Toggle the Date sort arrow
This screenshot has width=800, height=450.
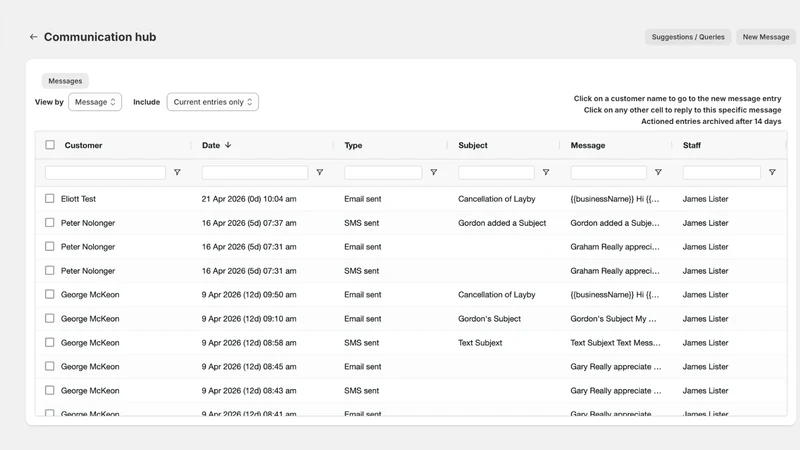tap(228, 145)
